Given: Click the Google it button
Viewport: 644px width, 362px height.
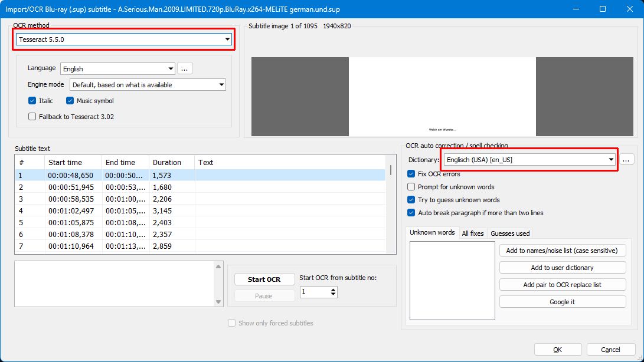Looking at the screenshot, I should pos(563,302).
